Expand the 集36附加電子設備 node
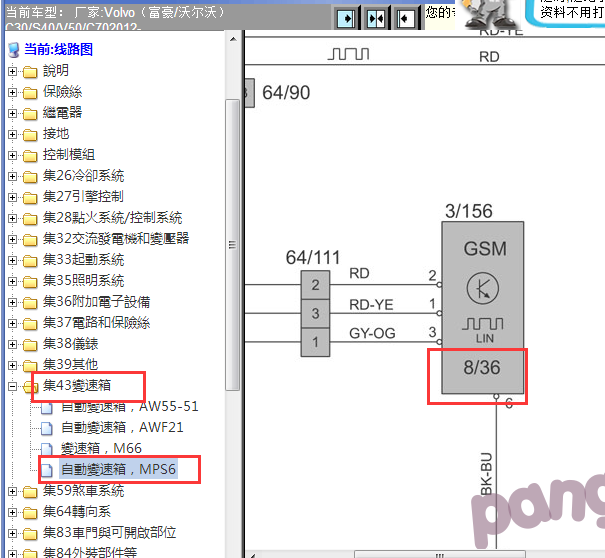 (x=12, y=302)
